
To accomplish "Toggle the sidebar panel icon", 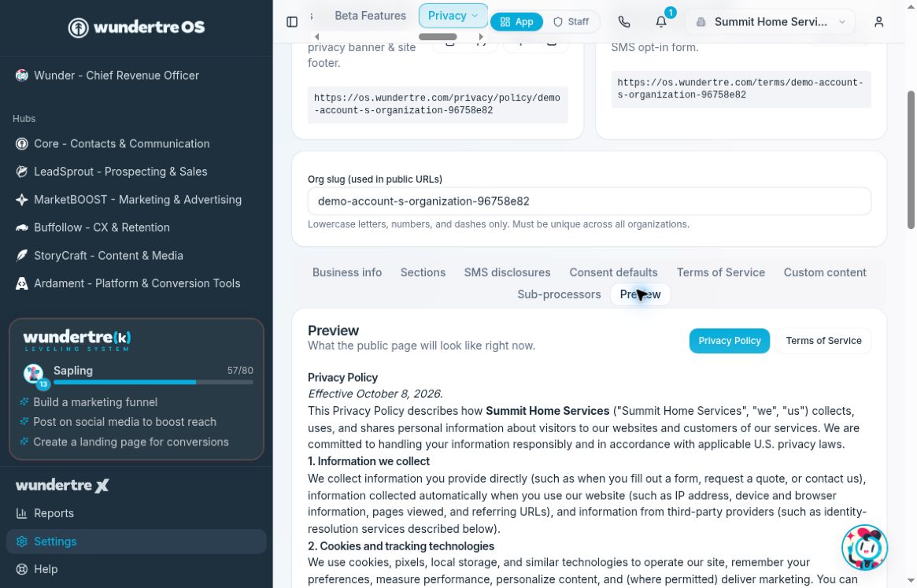I will pos(292,22).
